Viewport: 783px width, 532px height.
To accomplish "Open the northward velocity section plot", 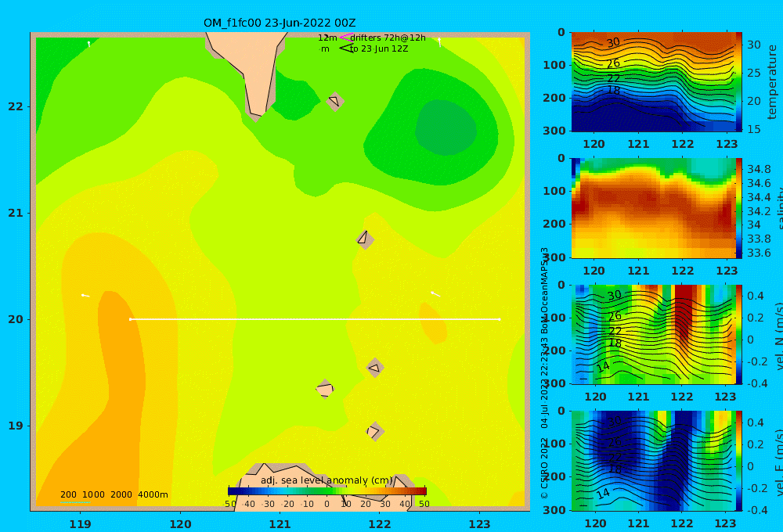I will (652, 334).
